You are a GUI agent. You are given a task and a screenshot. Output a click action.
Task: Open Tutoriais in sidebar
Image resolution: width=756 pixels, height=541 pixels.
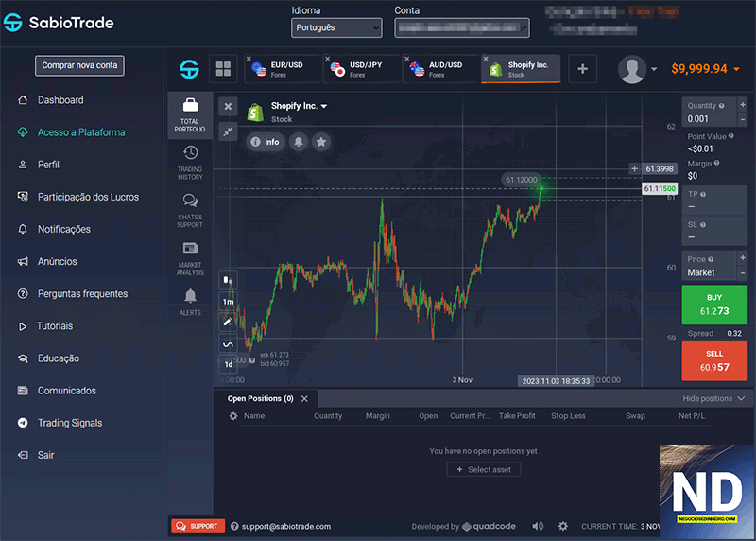[55, 325]
